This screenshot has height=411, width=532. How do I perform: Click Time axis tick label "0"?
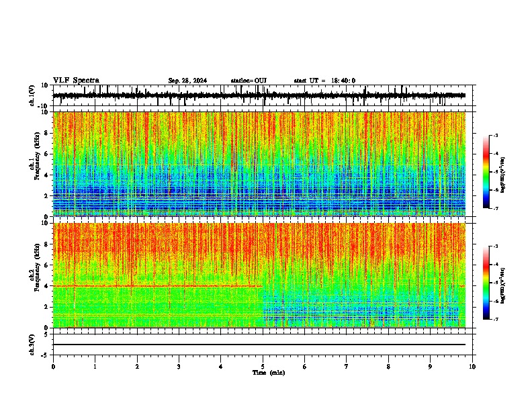click(x=53, y=367)
